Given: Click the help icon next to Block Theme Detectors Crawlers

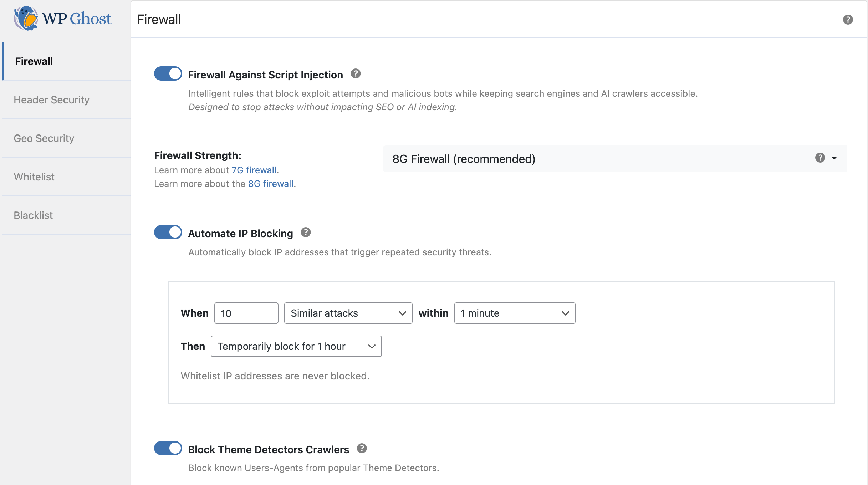Looking at the screenshot, I should coord(362,449).
